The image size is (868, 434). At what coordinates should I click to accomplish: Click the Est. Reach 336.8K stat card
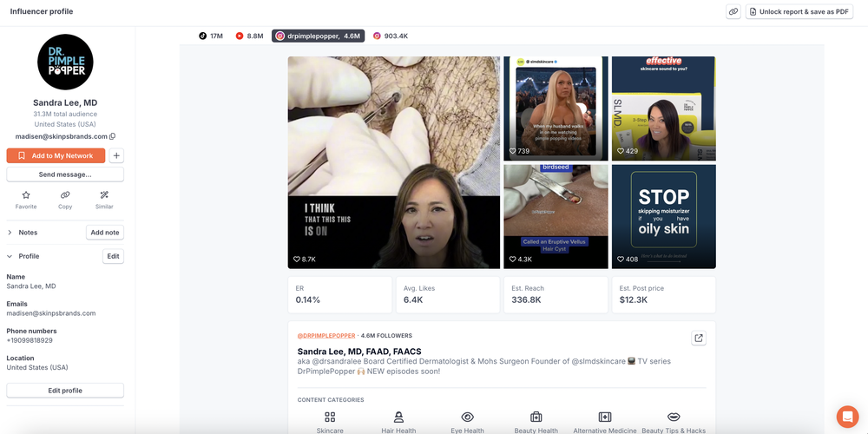click(x=556, y=294)
